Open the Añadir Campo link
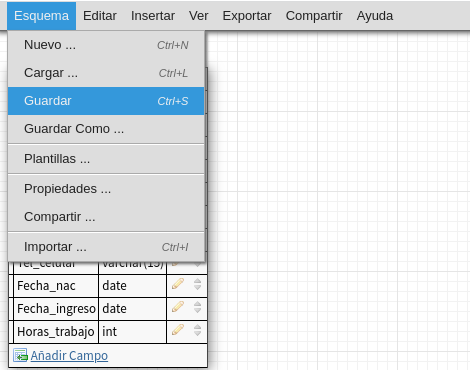Screen dimensions: 470x370 point(69,356)
